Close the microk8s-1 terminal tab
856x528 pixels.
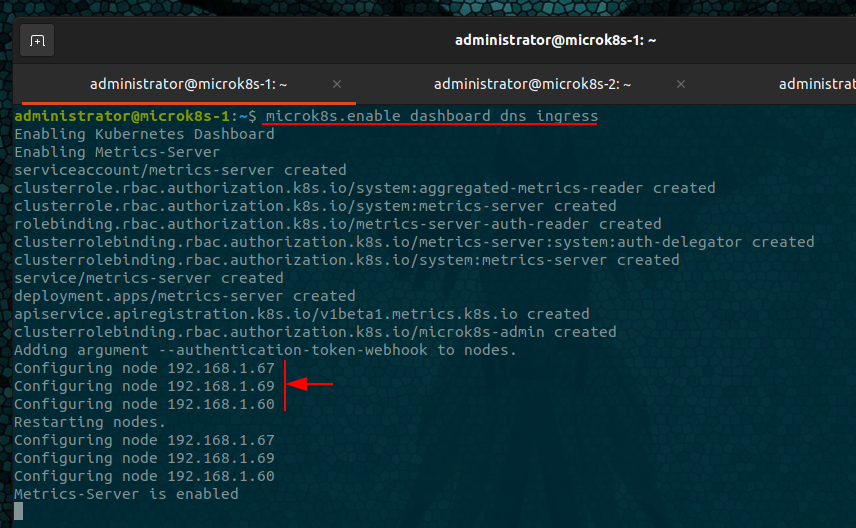point(337,84)
